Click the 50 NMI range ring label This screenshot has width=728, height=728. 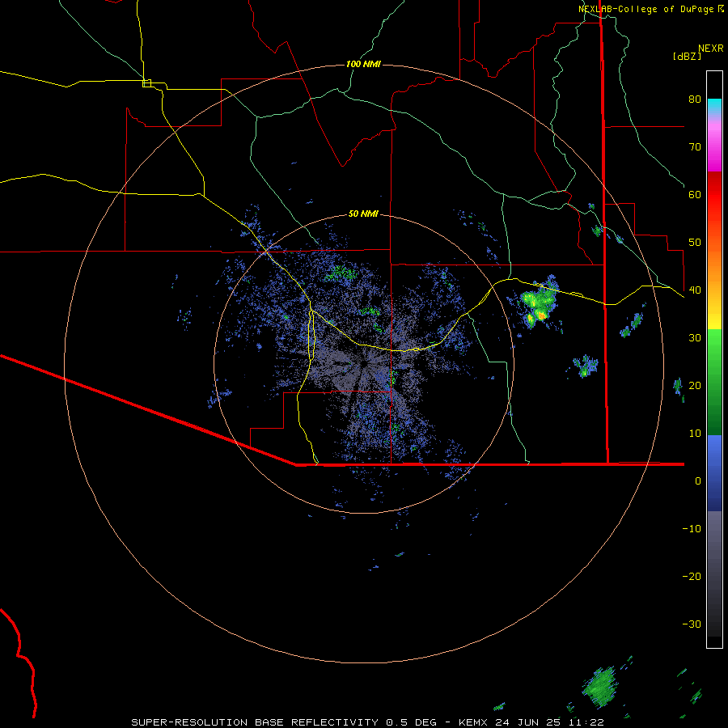363,214
